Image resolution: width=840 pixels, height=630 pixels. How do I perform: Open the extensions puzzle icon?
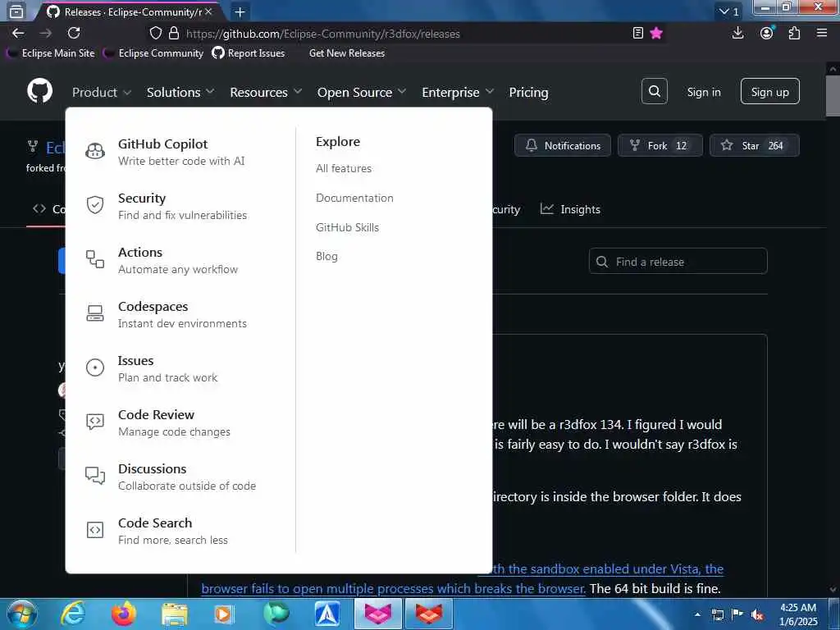point(794,33)
